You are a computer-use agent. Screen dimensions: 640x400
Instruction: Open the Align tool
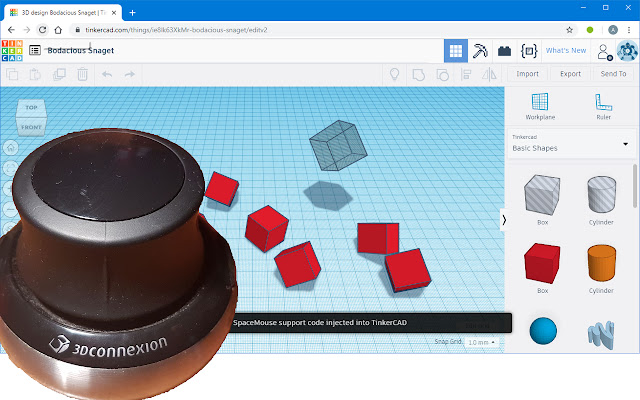(x=466, y=74)
